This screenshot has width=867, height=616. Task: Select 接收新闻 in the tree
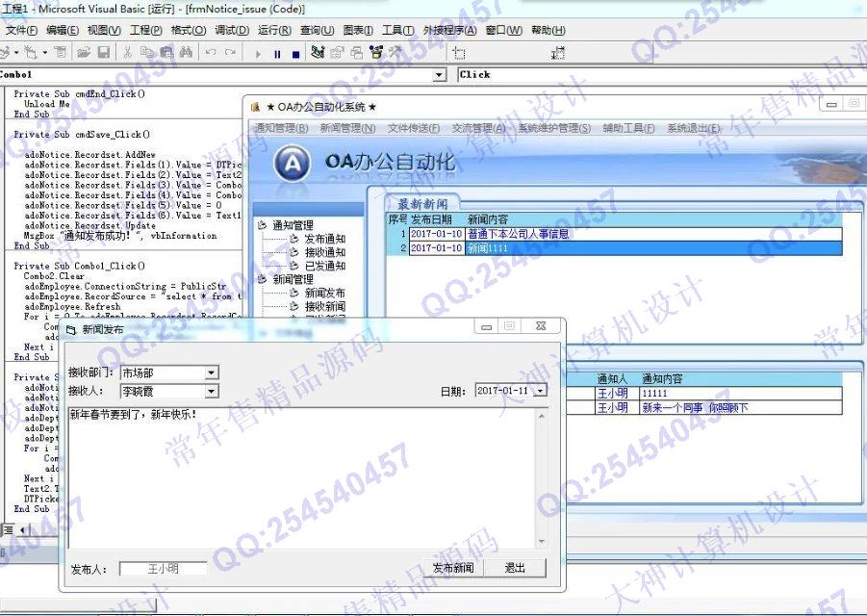(324, 306)
